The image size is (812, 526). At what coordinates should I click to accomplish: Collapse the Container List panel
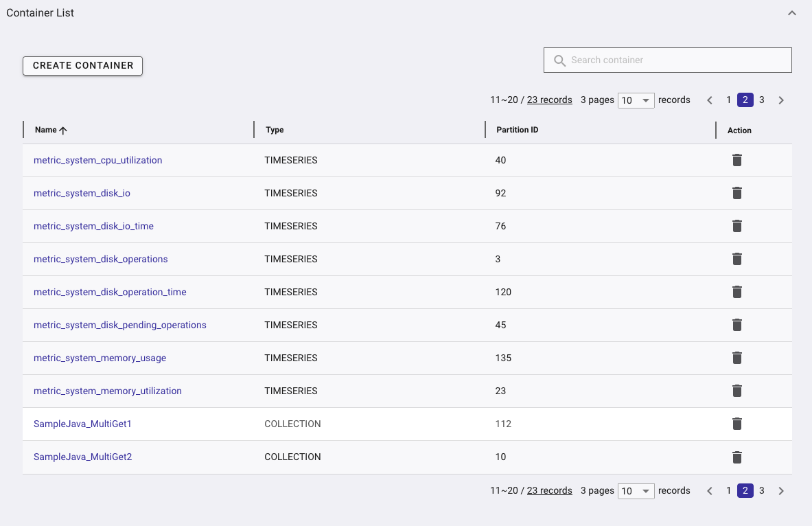click(x=792, y=13)
